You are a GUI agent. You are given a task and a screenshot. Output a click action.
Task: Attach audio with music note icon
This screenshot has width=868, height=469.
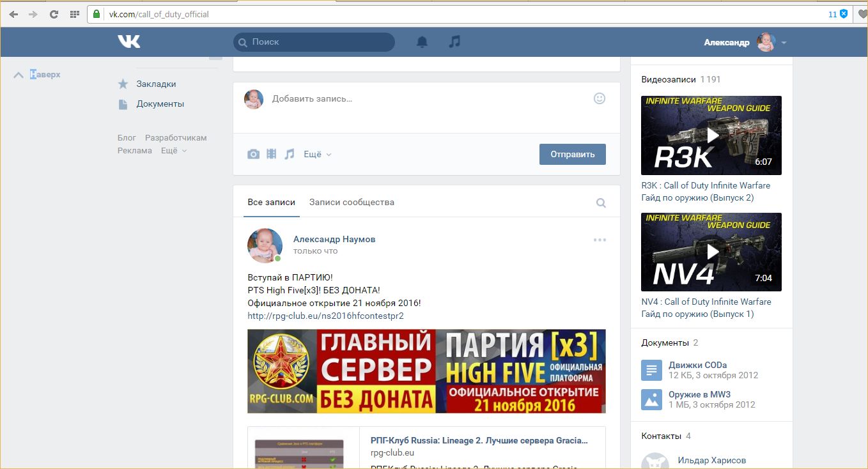290,154
